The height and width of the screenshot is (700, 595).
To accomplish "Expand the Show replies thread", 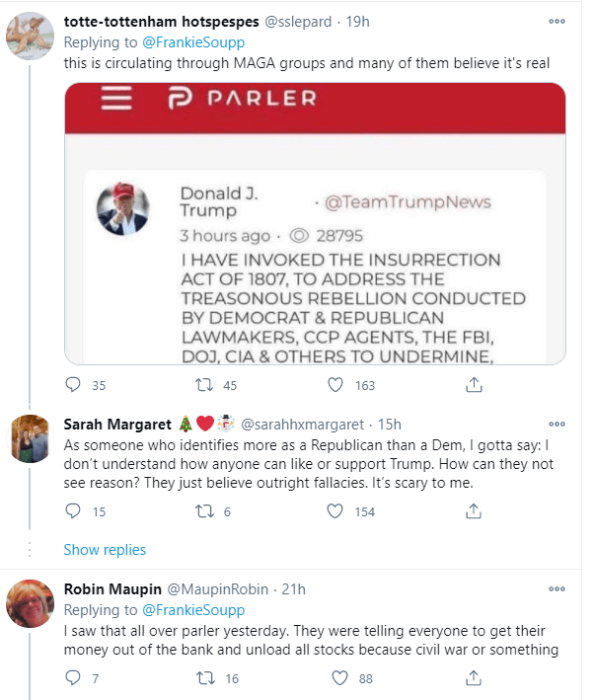I will [x=105, y=549].
